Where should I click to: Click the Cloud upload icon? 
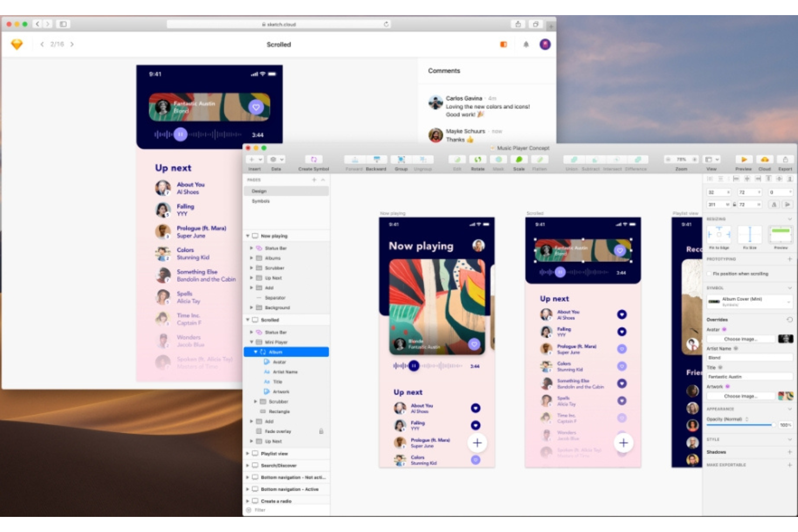765,160
